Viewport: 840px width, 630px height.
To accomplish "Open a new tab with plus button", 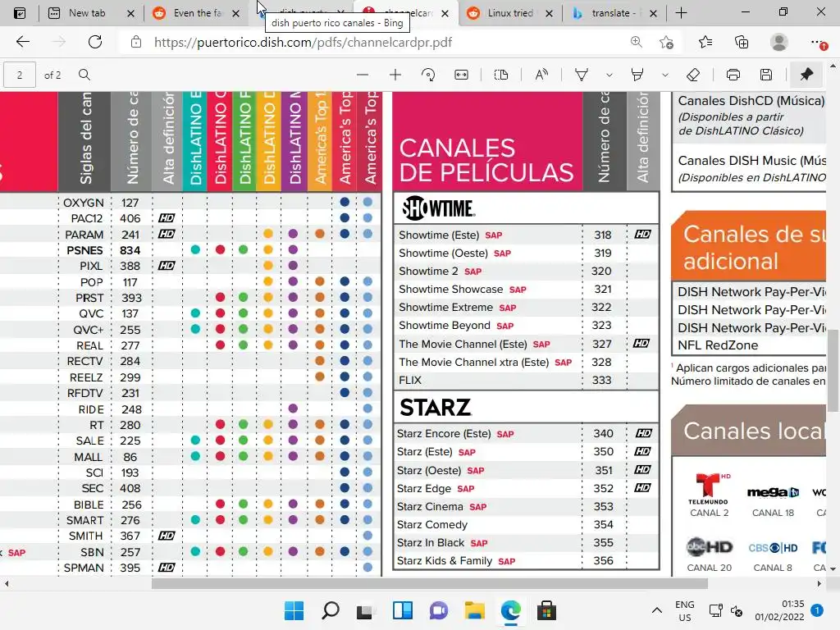I will tap(681, 13).
